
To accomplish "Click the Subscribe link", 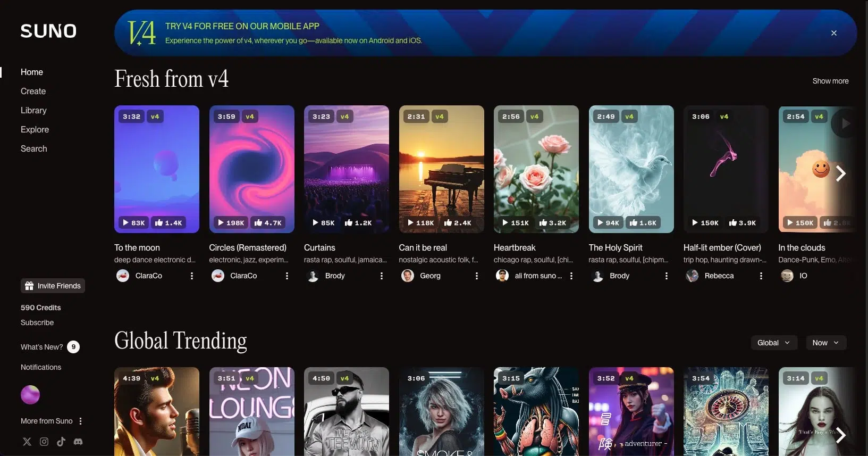I will point(37,322).
